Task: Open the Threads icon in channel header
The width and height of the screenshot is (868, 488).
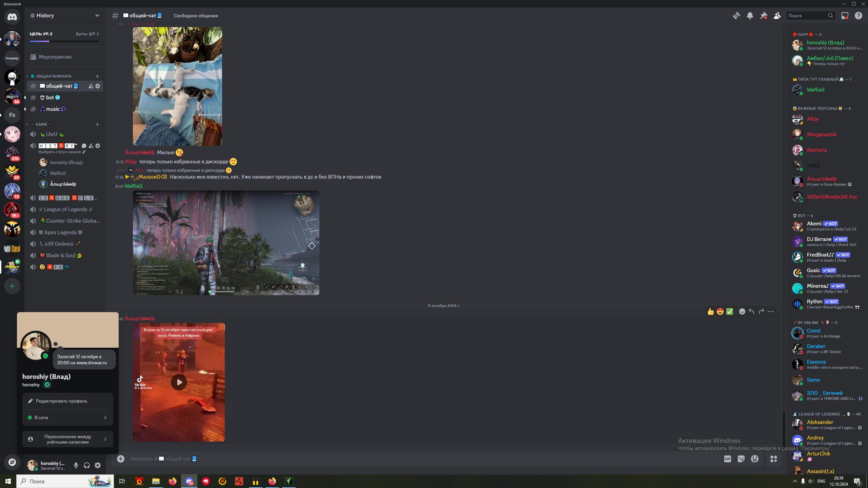Action: (x=736, y=16)
